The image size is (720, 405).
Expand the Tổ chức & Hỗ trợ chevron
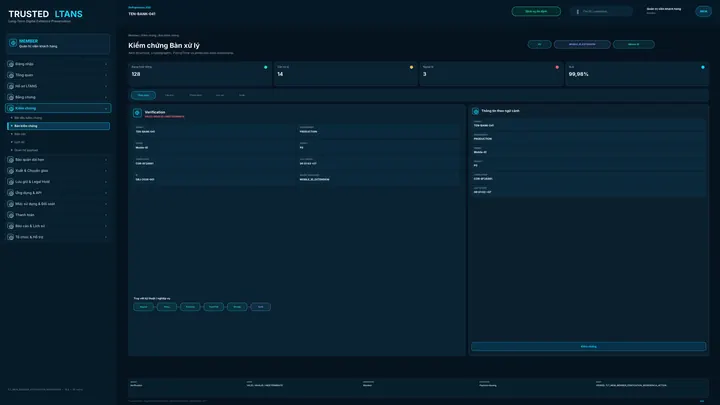106,237
